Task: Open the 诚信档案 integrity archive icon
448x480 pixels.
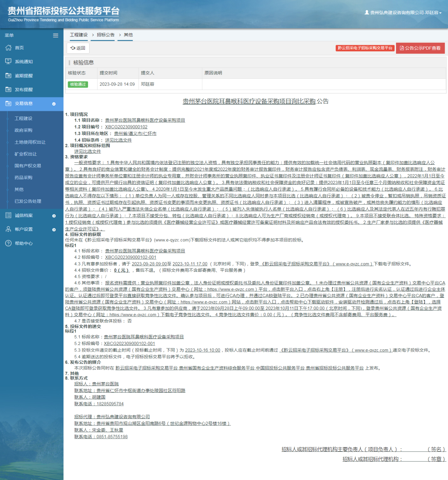Action: click(8, 215)
